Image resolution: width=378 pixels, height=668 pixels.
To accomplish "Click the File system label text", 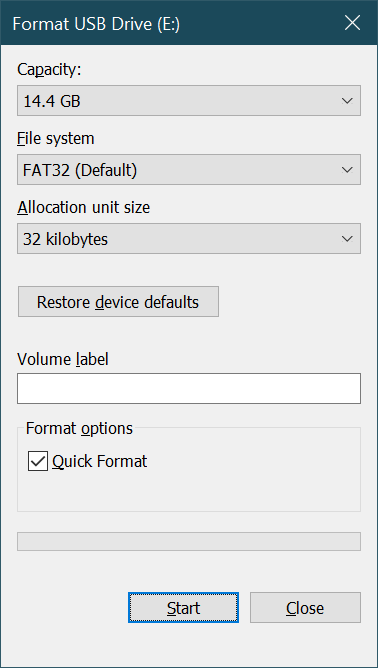I will 55,138.
